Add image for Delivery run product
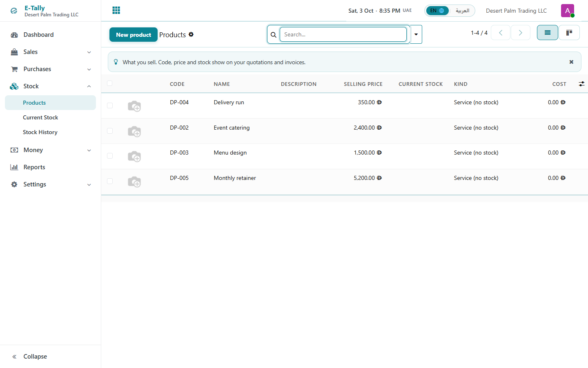This screenshot has height=368, width=588. click(x=134, y=106)
